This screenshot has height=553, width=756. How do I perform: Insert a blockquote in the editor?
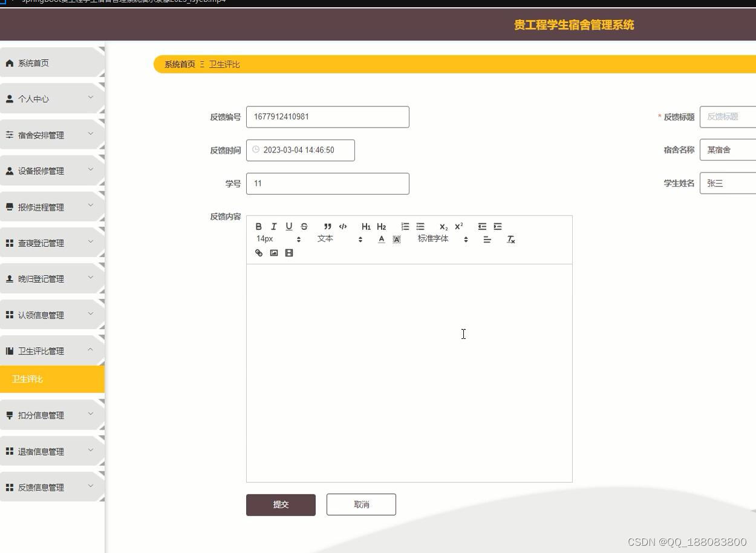[x=327, y=226]
